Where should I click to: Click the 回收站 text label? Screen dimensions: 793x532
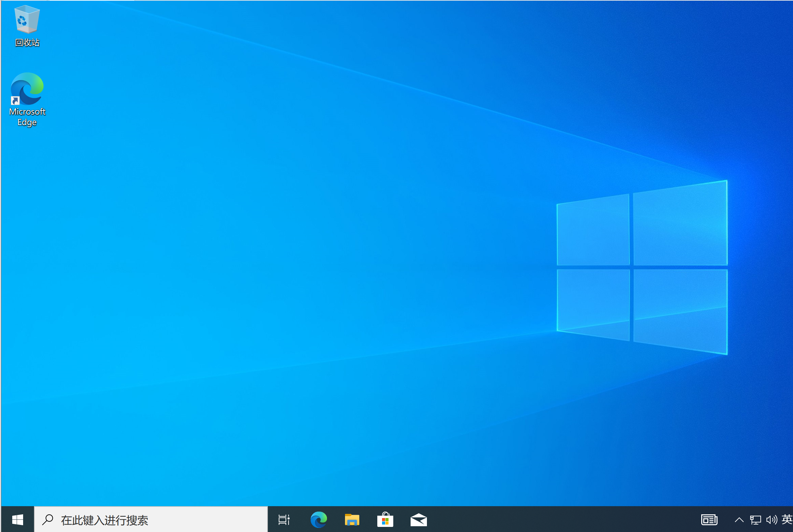(27, 42)
